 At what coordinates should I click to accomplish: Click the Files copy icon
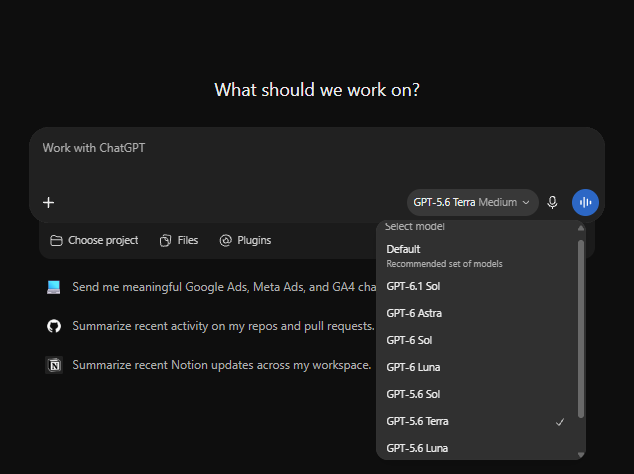[x=165, y=241]
